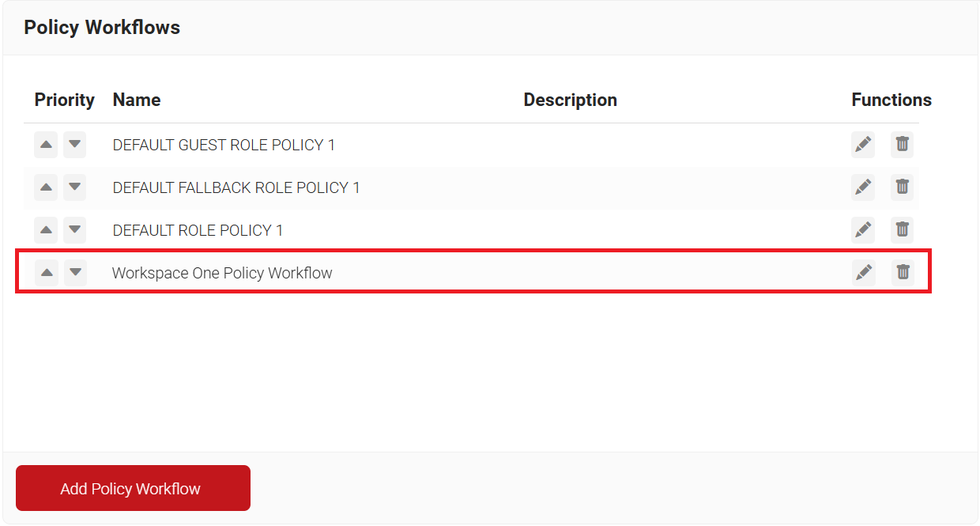Image resolution: width=980 pixels, height=526 pixels.
Task: Lower priority of Workspace One Policy Workflow
Action: pos(76,273)
